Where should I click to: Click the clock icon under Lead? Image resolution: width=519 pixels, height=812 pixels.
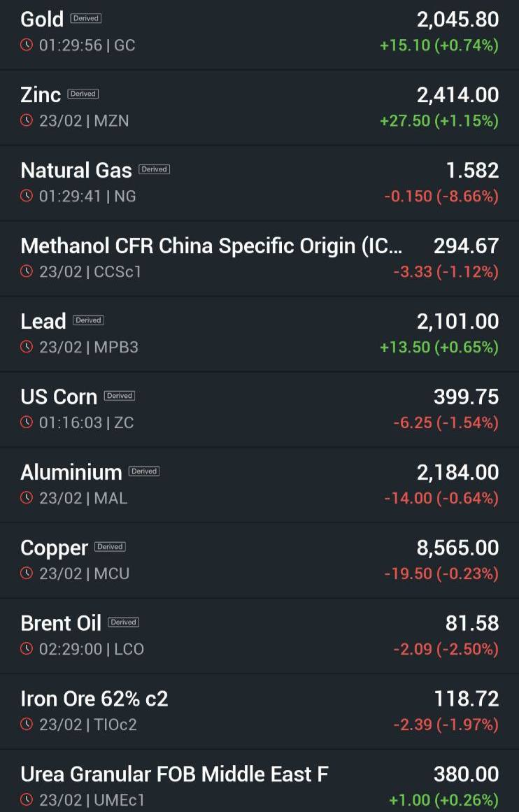(27, 347)
